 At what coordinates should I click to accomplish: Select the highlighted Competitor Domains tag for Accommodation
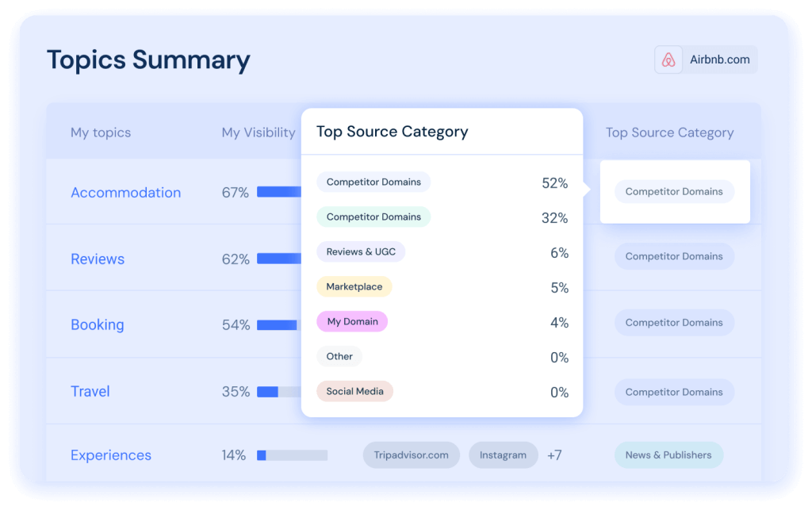point(674,192)
